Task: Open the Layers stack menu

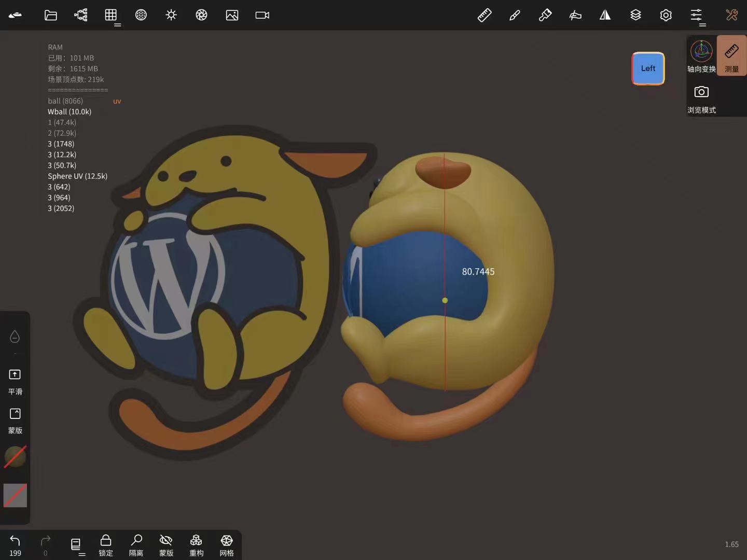Action: coord(635,15)
